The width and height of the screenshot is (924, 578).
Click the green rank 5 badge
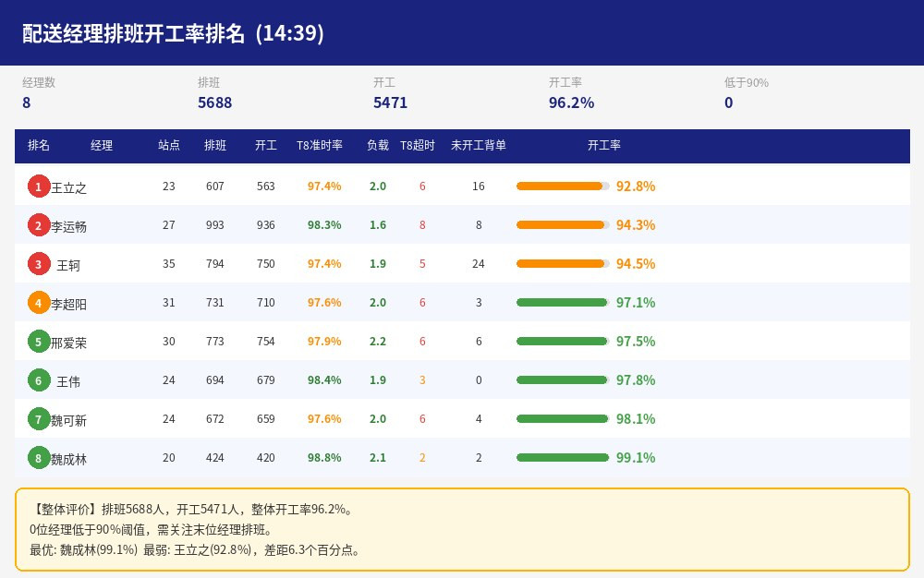click(x=38, y=342)
